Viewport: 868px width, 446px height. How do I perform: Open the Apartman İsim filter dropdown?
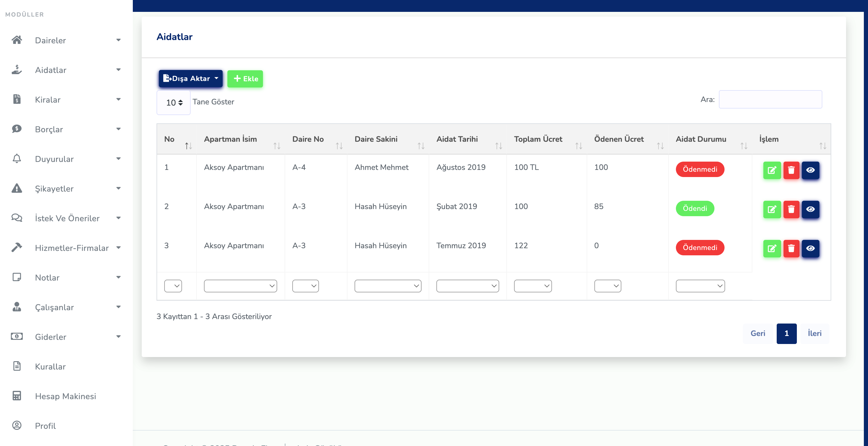240,286
